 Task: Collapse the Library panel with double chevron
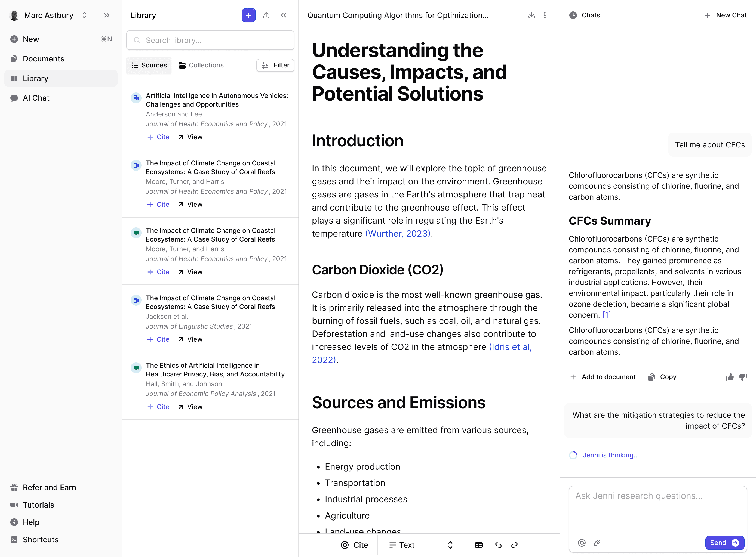coord(283,15)
